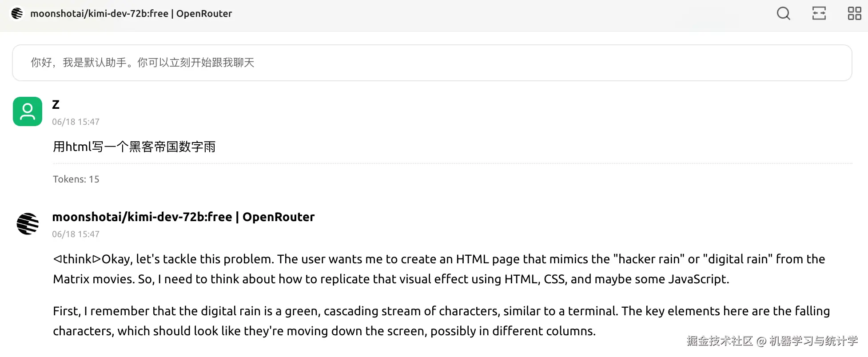Viewport: 868px width, 357px height.
Task: Click the "Tokens: 15" label
Action: pyautogui.click(x=76, y=179)
